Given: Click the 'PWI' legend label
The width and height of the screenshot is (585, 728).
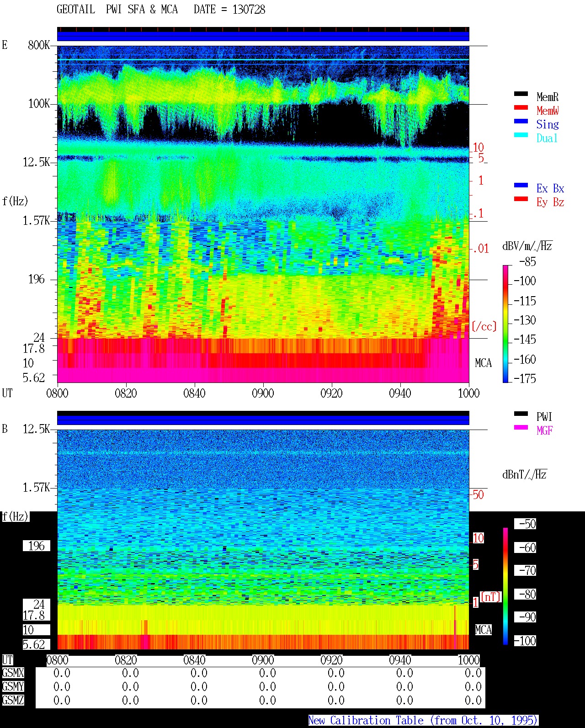Looking at the screenshot, I should point(544,417).
